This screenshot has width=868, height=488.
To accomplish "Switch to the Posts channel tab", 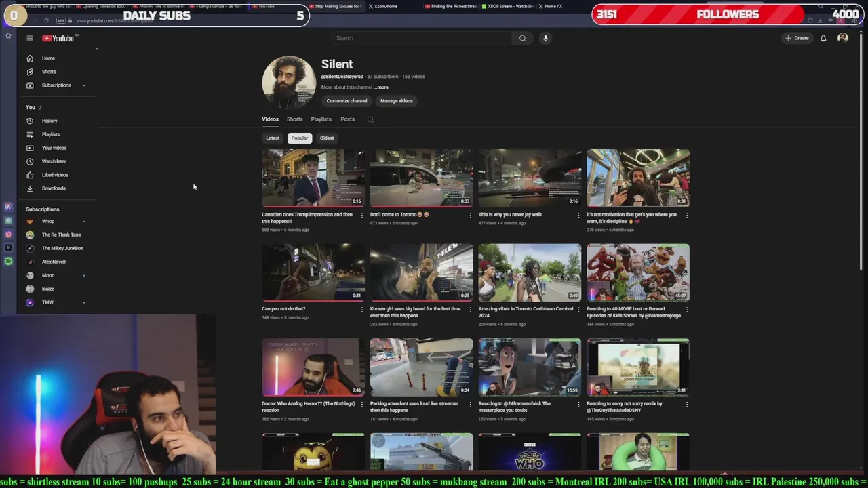I will [x=347, y=119].
